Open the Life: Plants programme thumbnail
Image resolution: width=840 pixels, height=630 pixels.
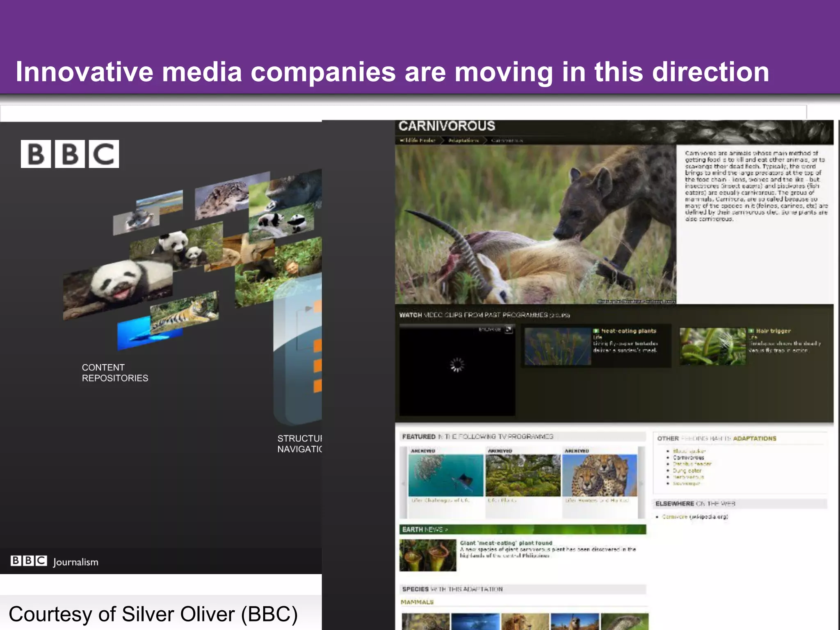coord(523,475)
